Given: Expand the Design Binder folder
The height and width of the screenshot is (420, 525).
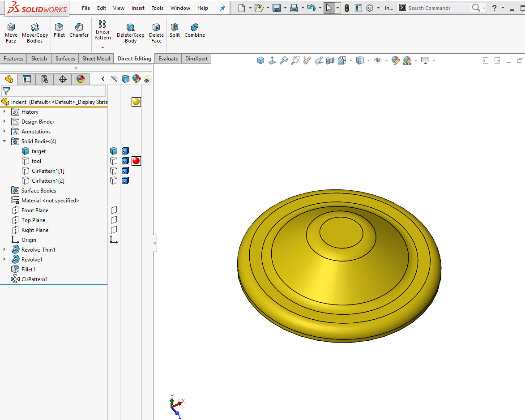Looking at the screenshot, I should click(x=4, y=121).
